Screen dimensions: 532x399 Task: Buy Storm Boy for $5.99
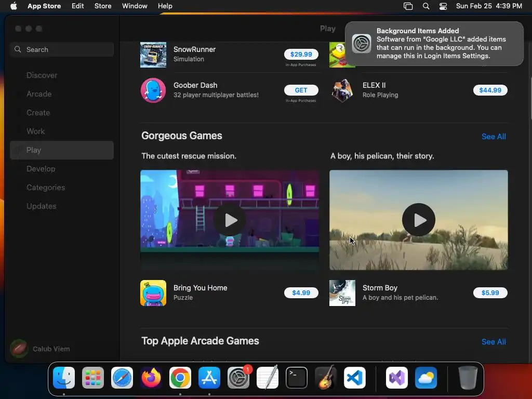click(x=490, y=293)
